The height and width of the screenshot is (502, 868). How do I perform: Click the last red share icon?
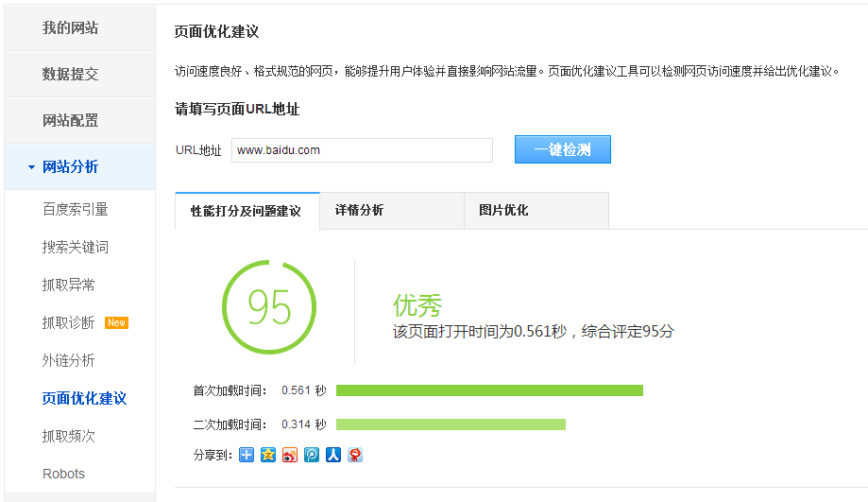[355, 455]
